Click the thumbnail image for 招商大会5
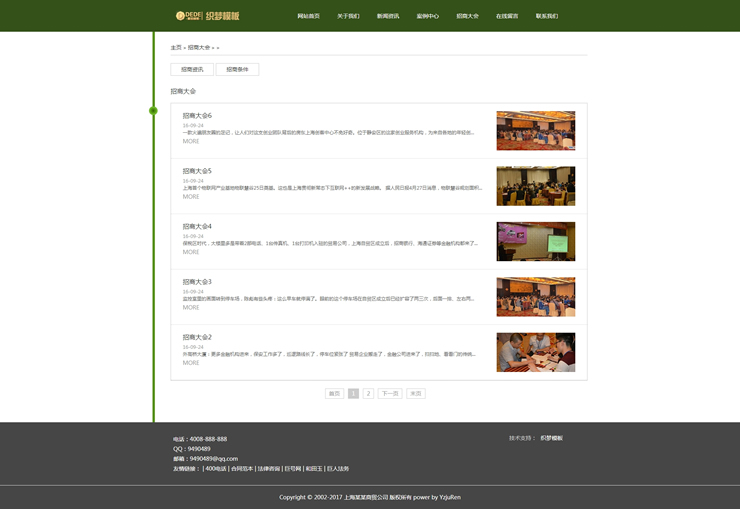 535,186
